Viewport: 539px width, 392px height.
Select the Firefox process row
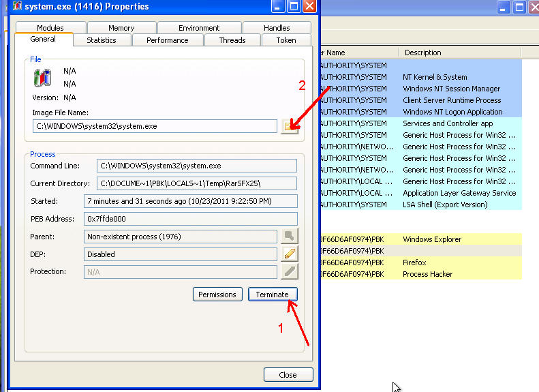421,262
